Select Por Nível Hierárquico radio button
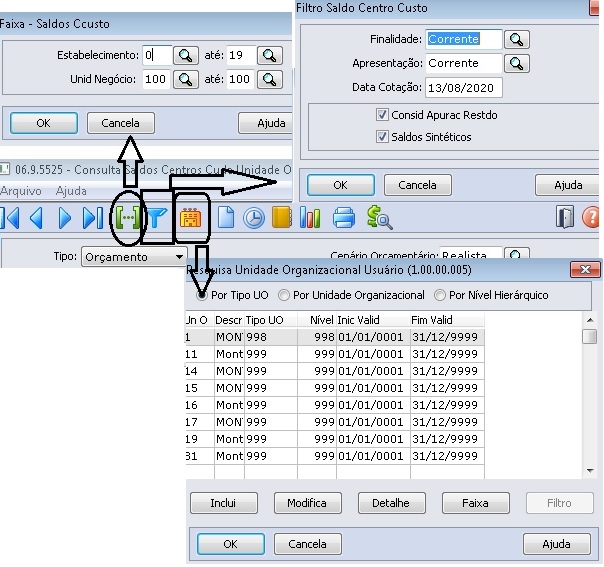604x567 pixels. tap(440, 295)
